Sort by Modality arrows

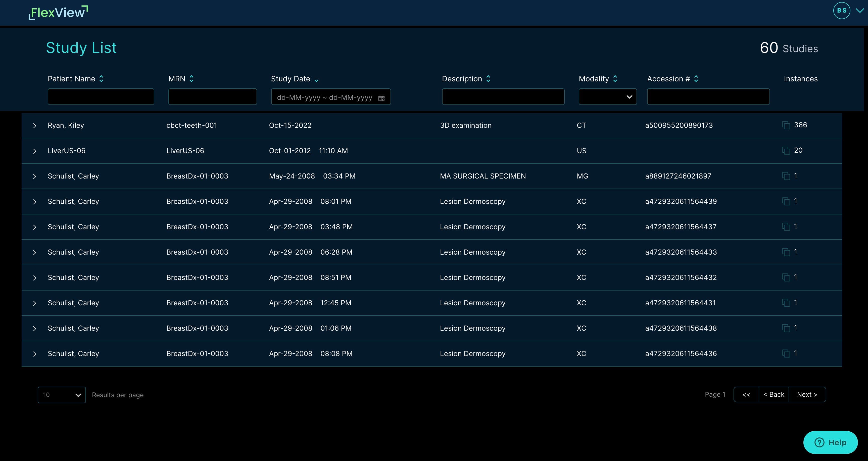pos(615,79)
